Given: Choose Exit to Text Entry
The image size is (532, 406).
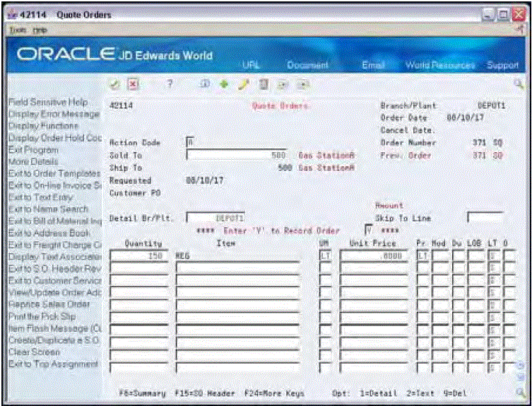Looking at the screenshot, I should [40, 197].
